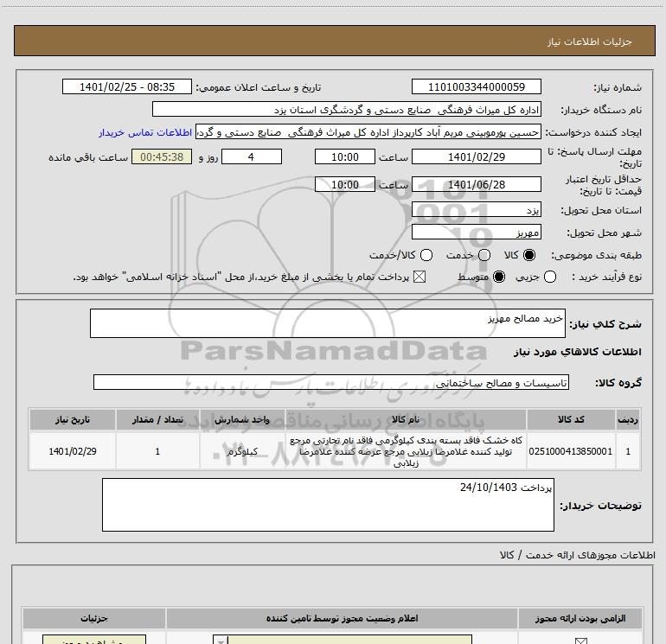Click the اطلاعات مجوزهای ارائه خدمت / کالا heading
Viewport: 666px width, 644px height.
pyautogui.click(x=578, y=555)
